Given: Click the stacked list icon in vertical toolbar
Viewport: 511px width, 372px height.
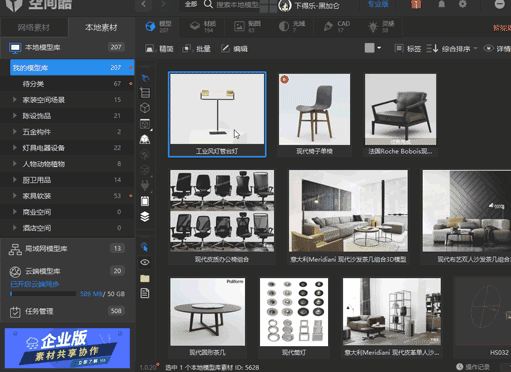Looking at the screenshot, I should click(145, 93).
